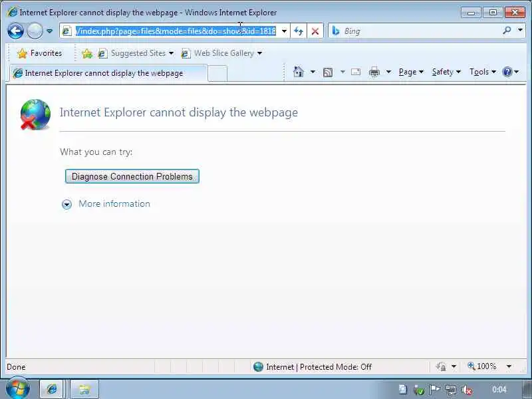Open the Tools menu
532x399 pixels.
click(483, 72)
